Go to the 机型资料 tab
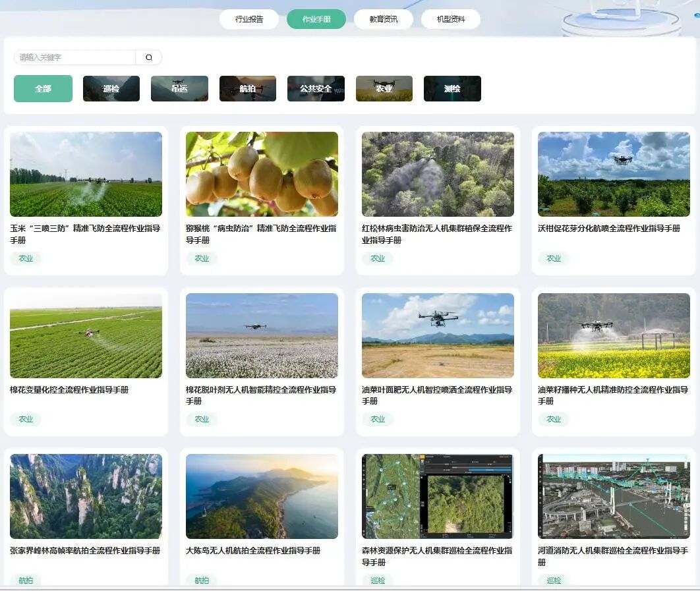Viewport: 700px width, 591px height. (x=451, y=19)
